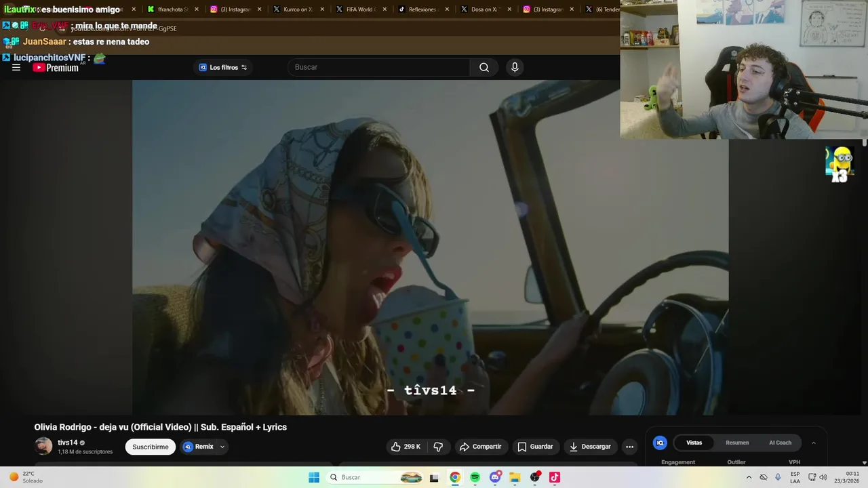Close the Kurrco on X tab
The image size is (868, 488).
(322, 9)
